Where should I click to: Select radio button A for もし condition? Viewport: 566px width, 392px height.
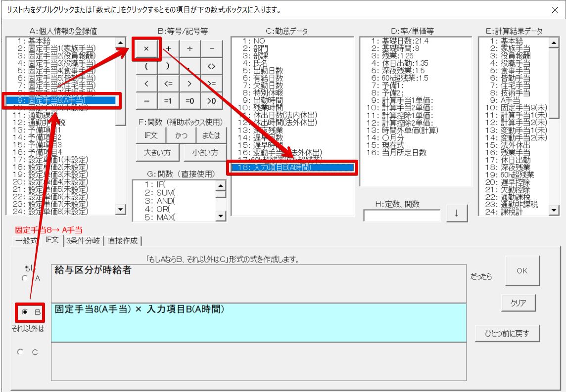tap(24, 278)
